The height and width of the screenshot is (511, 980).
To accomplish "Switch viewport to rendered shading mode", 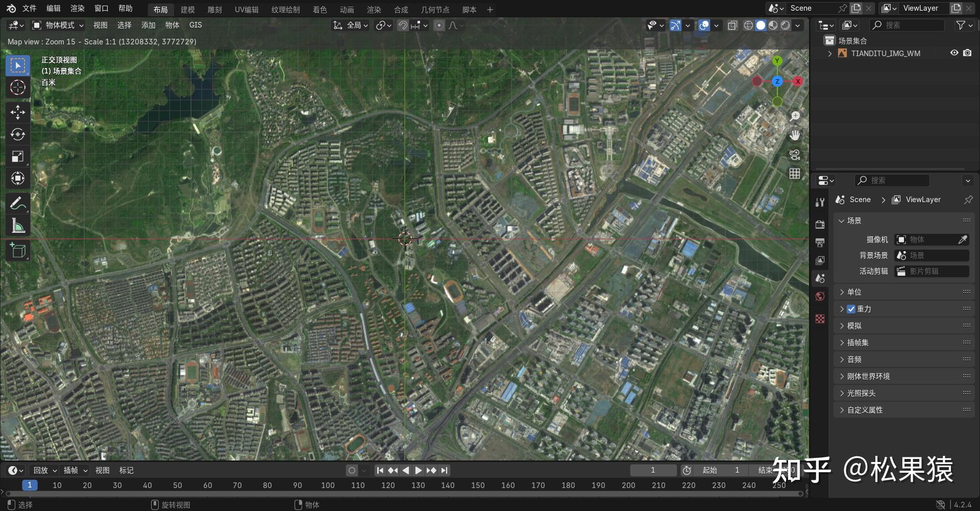I will click(x=785, y=25).
